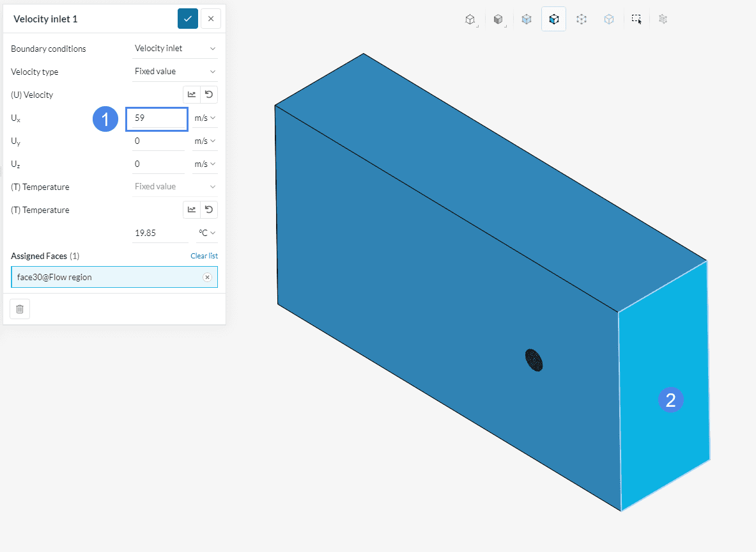Expand the Velocity type dropdown
This screenshot has width=756, height=552.
pos(175,72)
